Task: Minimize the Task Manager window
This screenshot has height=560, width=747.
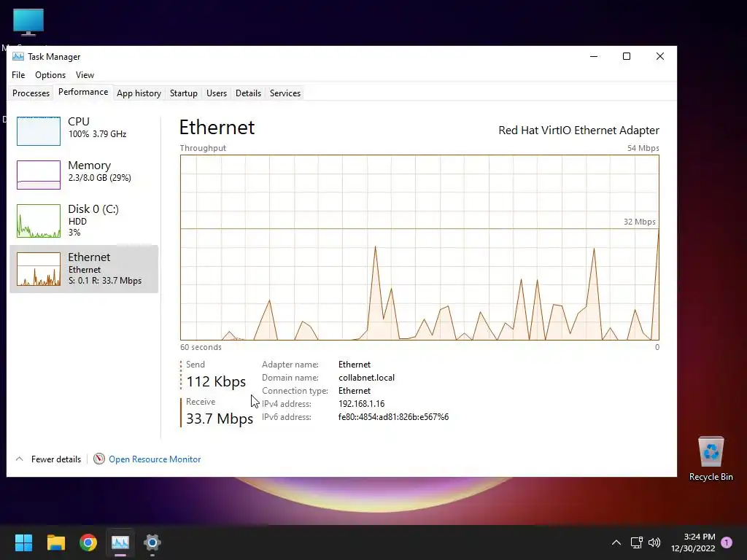Action: tap(594, 56)
